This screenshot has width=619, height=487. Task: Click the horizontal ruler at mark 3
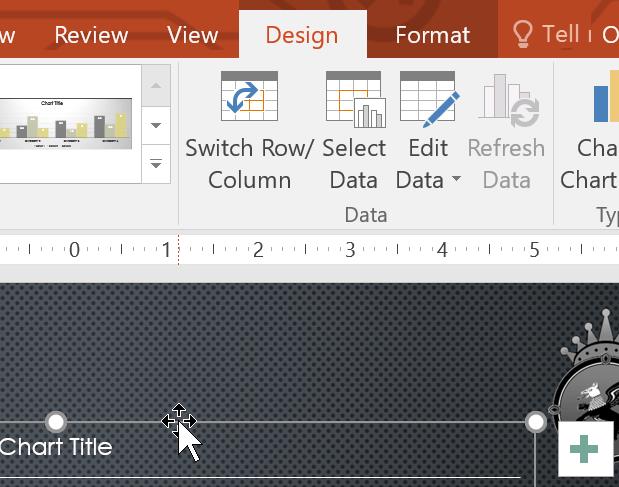tap(350, 250)
